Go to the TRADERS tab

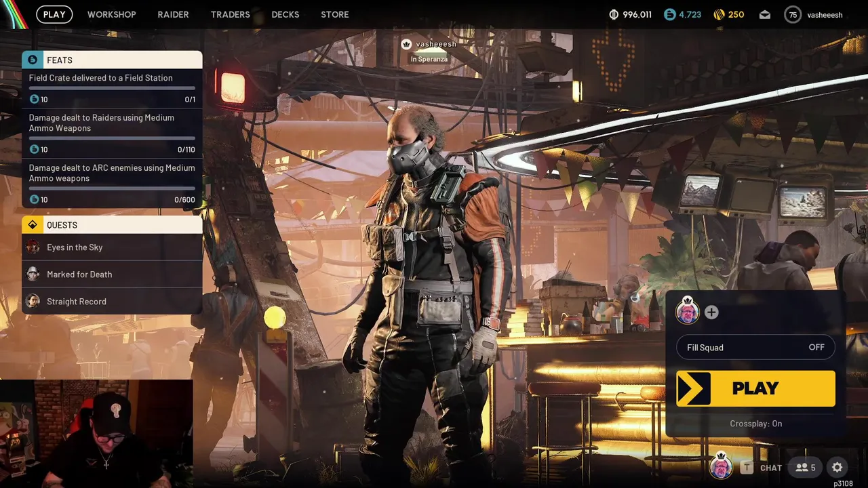click(230, 14)
